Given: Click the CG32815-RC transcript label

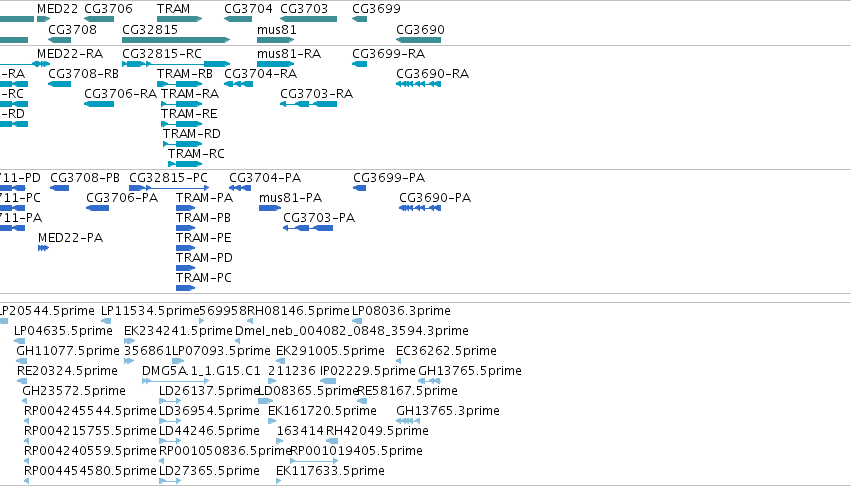Looking at the screenshot, I should (x=162, y=54).
